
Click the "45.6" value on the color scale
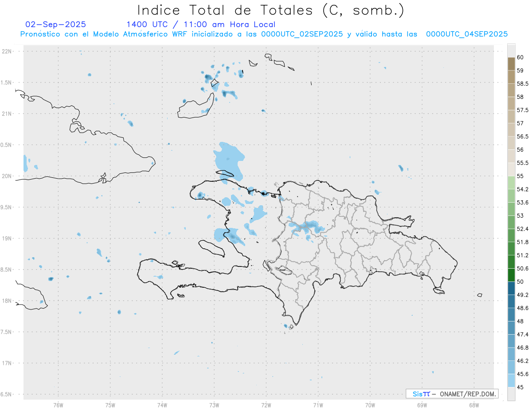[522, 374]
